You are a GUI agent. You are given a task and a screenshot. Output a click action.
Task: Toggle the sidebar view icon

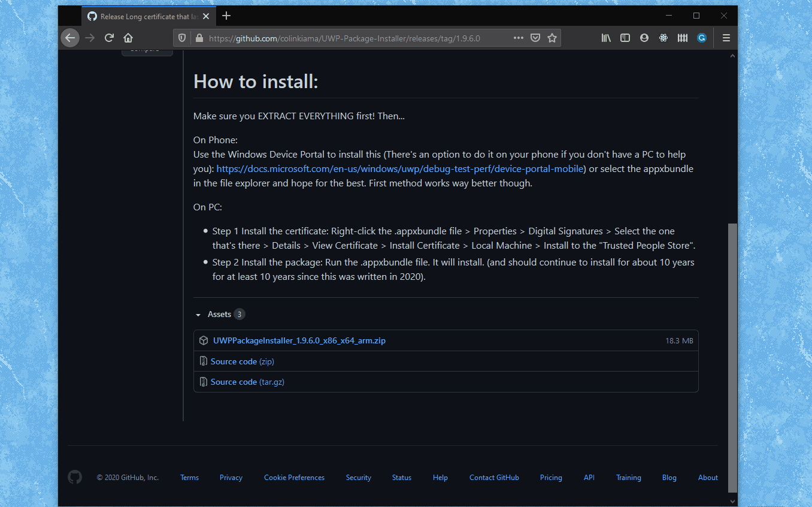tap(625, 38)
